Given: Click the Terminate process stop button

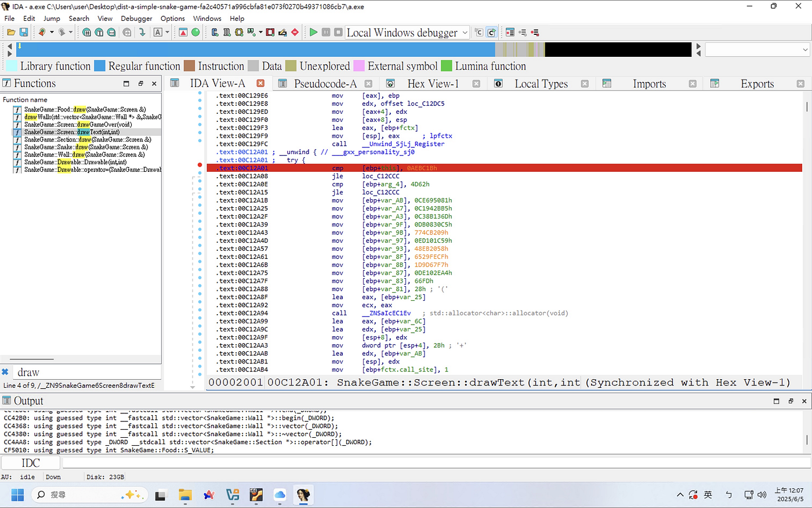Looking at the screenshot, I should (x=338, y=33).
